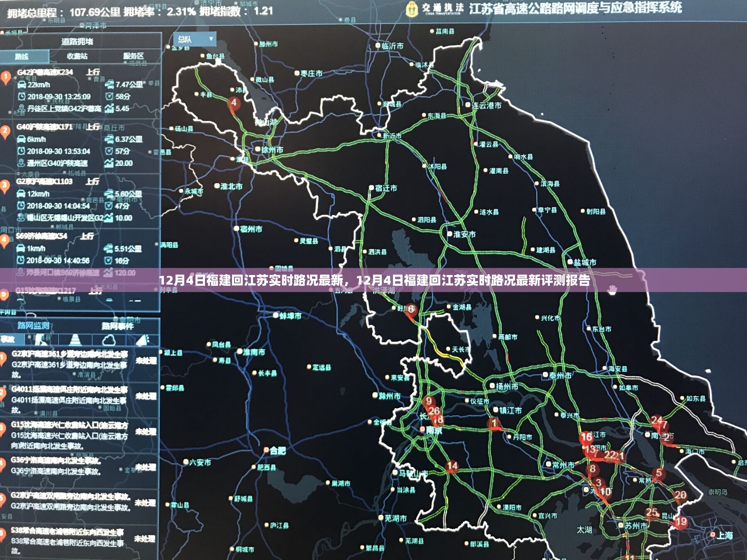Click red map marker 14 near 马鞍山
747x560 pixels.
[452, 467]
